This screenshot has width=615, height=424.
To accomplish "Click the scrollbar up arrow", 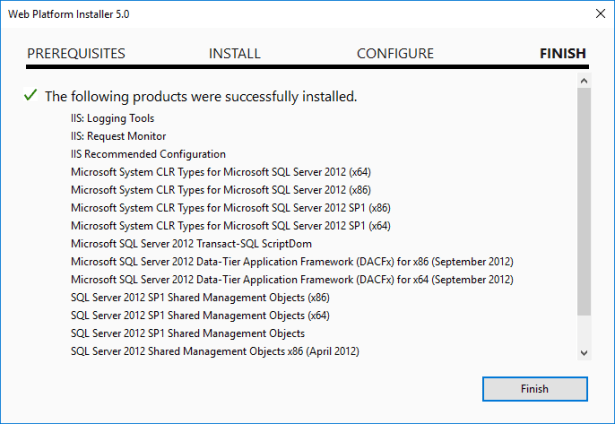I will coord(584,81).
